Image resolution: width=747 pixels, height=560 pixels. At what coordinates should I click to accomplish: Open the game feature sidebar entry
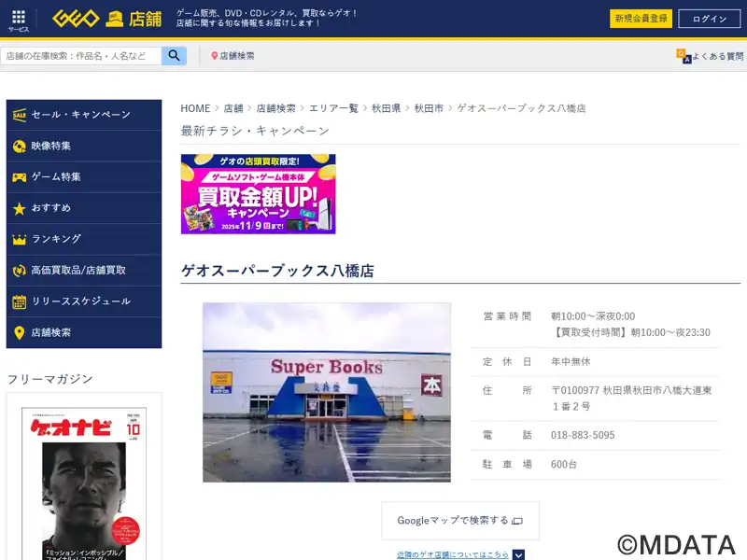pos(83,176)
